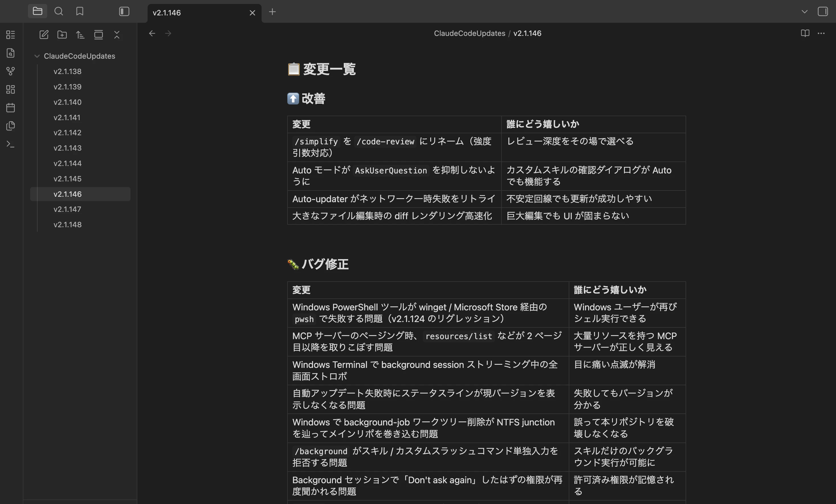Open a new tab with plus button
The image size is (836, 504).
[272, 12]
